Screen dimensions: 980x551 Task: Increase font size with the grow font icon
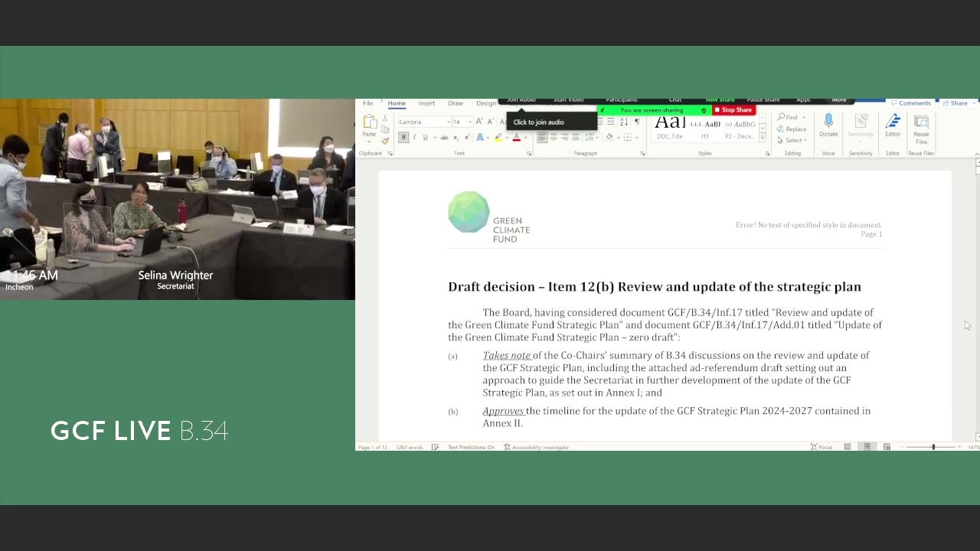click(479, 122)
